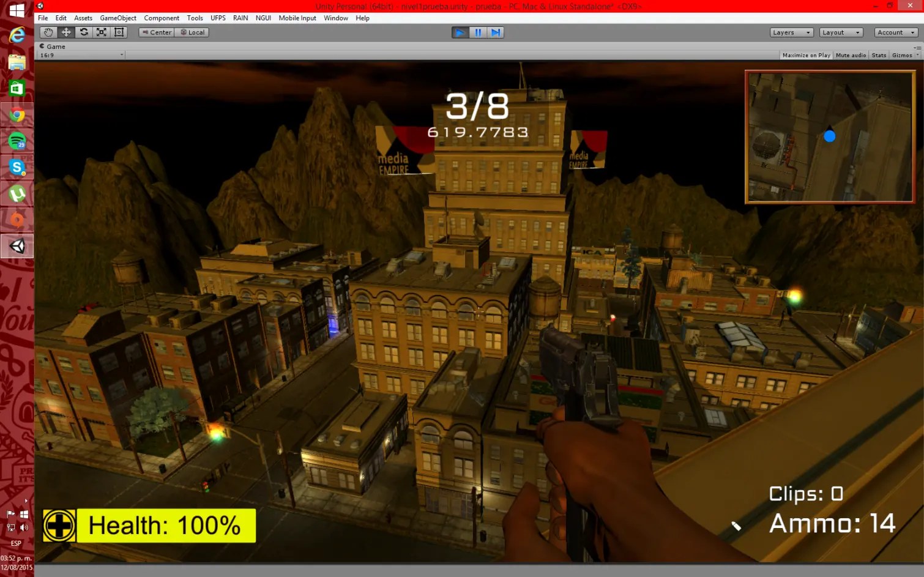The height and width of the screenshot is (577, 924).
Task: Toggle handle rotation Local button
Action: pyautogui.click(x=192, y=32)
